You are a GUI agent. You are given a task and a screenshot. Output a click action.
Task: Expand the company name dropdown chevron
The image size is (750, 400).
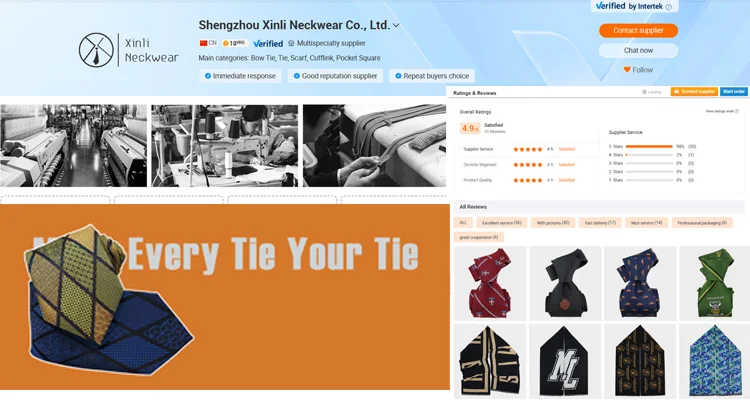click(x=396, y=26)
